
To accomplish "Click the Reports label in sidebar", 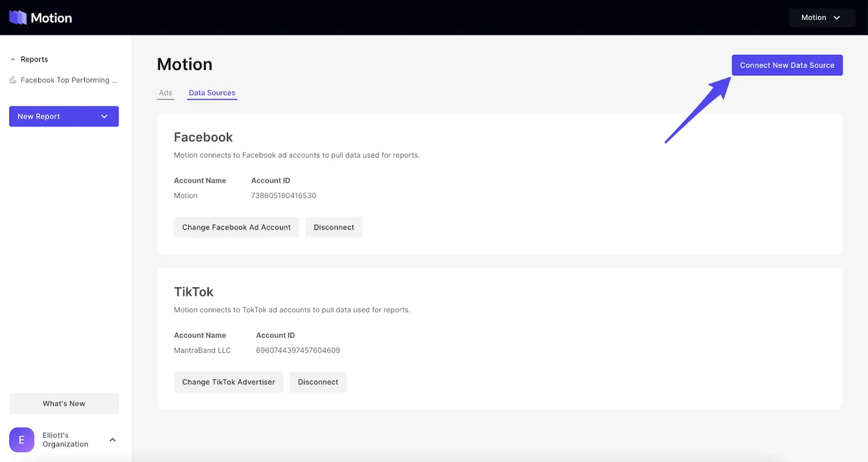I will [x=34, y=60].
